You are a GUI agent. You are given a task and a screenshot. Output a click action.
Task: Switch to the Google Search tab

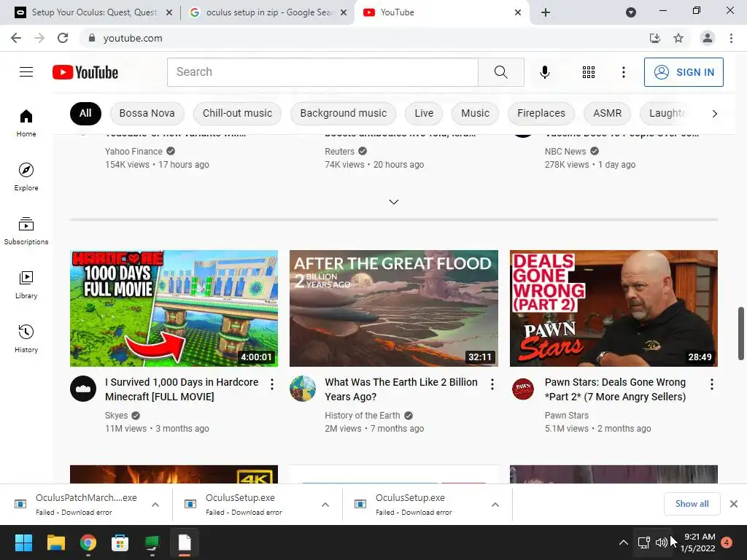point(267,12)
